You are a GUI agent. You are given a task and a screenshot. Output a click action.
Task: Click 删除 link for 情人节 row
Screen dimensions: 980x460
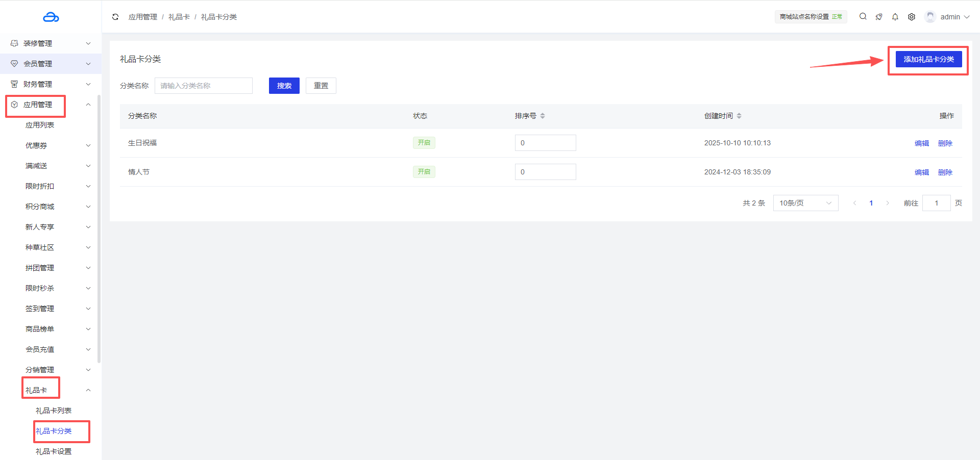pyautogui.click(x=945, y=172)
